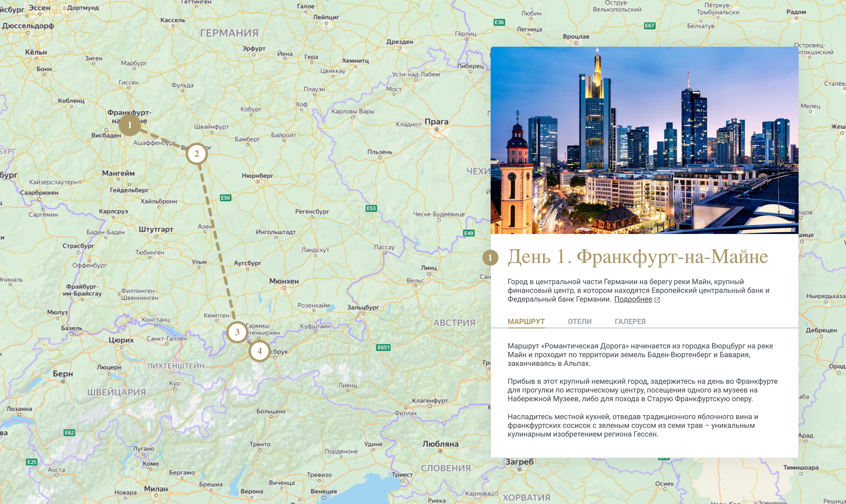Click route marker 1 at Frankfurt
Screen dimensions: 846x504
tap(130, 125)
